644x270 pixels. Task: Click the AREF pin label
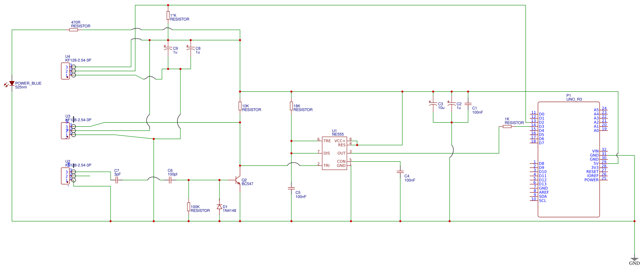click(x=544, y=192)
